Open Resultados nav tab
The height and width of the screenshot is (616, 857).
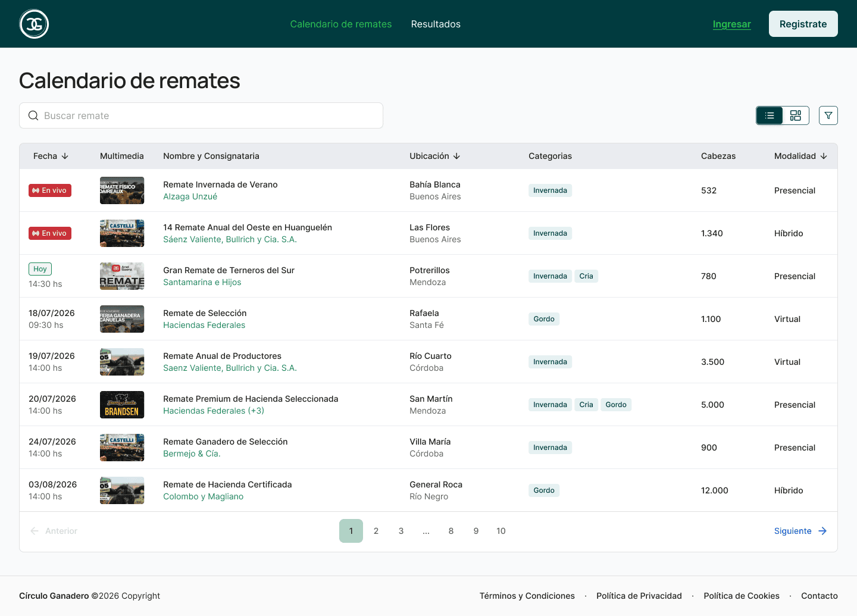coord(436,24)
